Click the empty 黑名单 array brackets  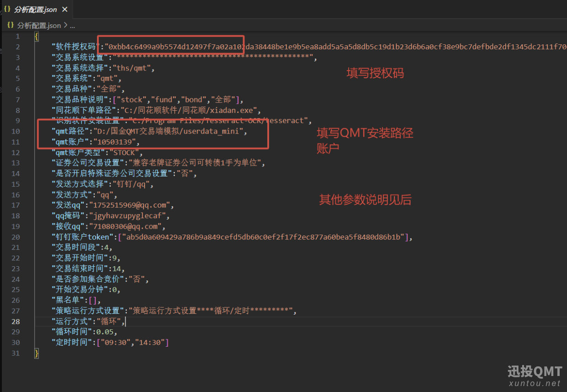(93, 301)
